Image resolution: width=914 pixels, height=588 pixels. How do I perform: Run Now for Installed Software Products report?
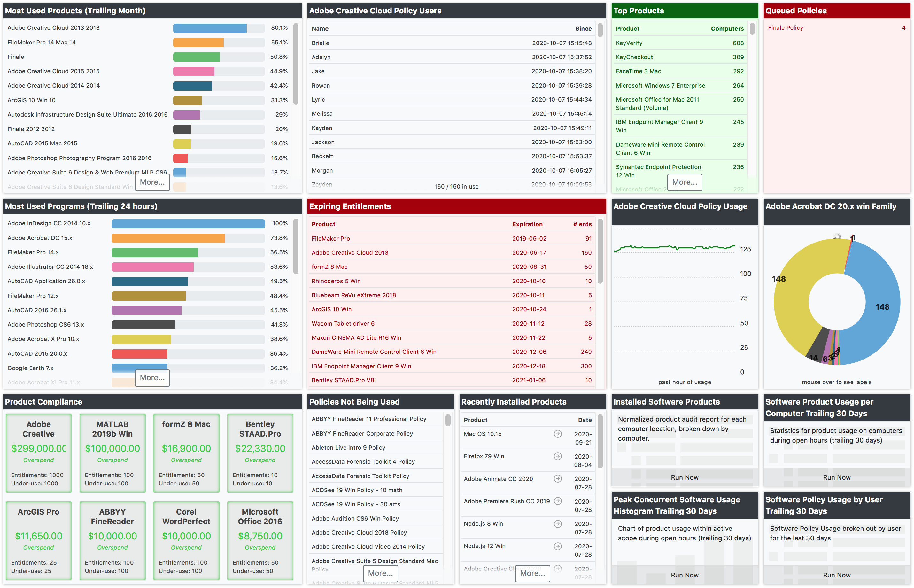684,477
